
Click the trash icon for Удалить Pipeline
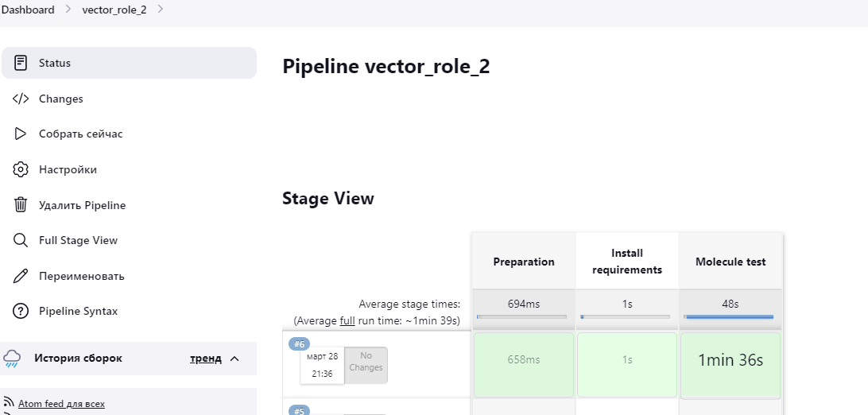21,205
